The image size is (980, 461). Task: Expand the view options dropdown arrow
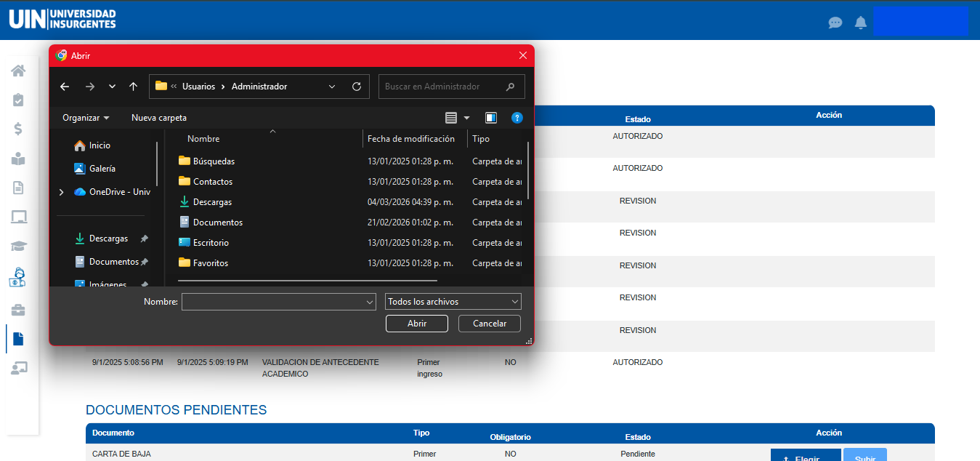click(467, 118)
